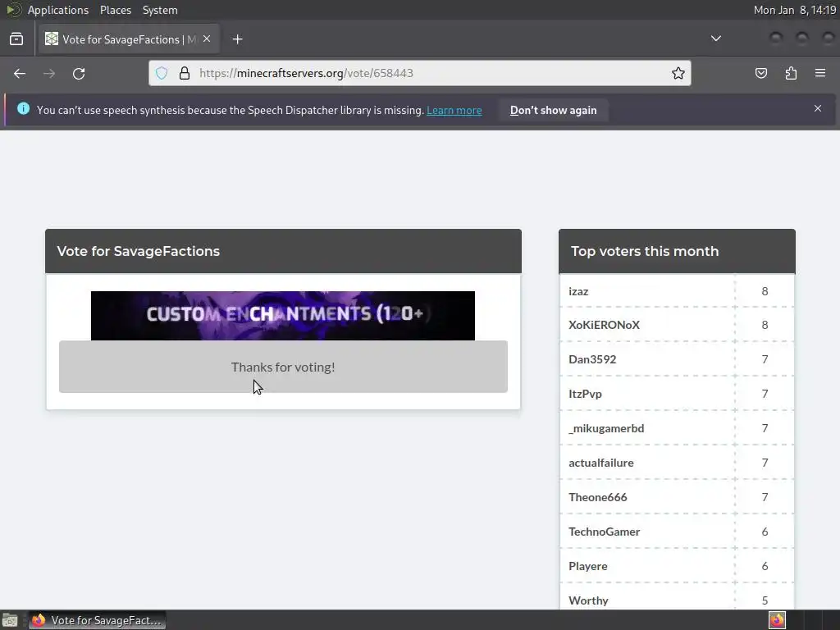Viewport: 840px width, 630px height.
Task: Click Don't show again button
Action: click(x=554, y=111)
